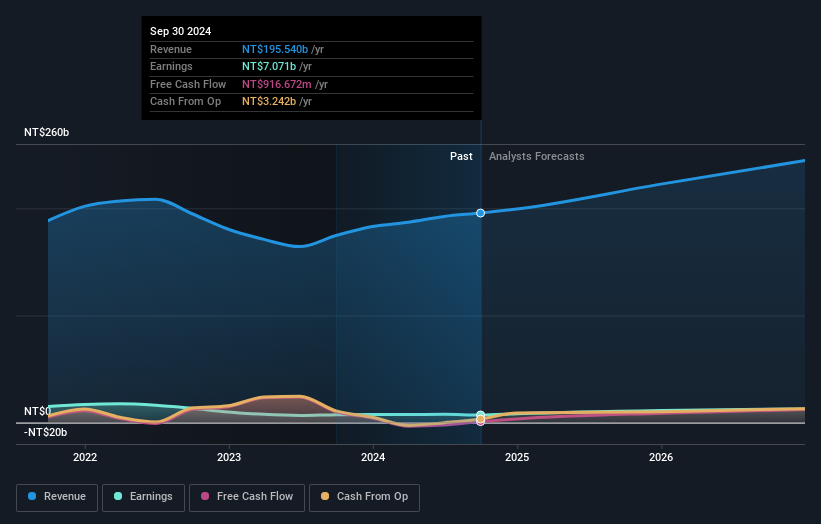The image size is (821, 524).
Task: Click the Revenue row label in tooltip
Action: tap(171, 49)
